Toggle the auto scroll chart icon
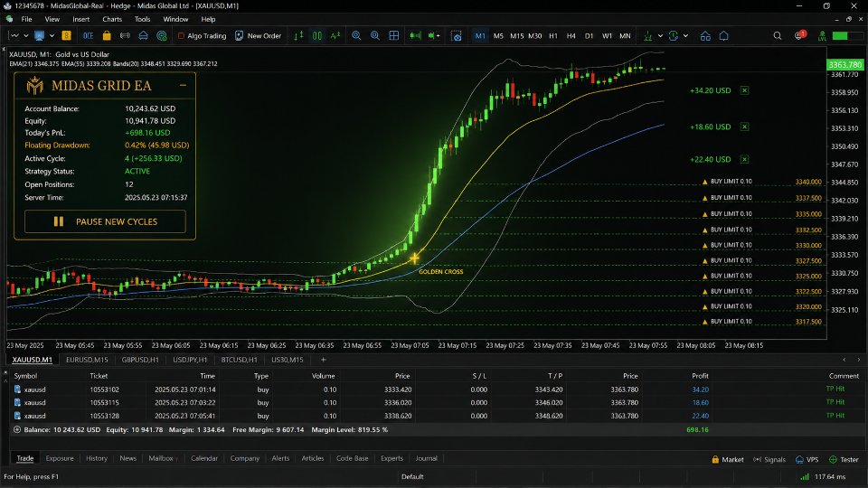This screenshot has width=868, height=488. pyautogui.click(x=415, y=35)
